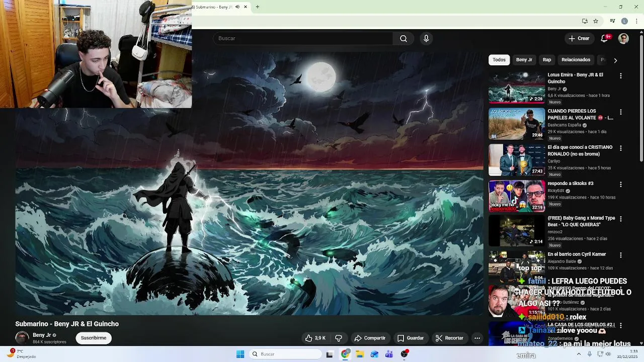Viewport: 644px width, 362px height.
Task: Open Task View in taskbar
Action: [x=330, y=354]
